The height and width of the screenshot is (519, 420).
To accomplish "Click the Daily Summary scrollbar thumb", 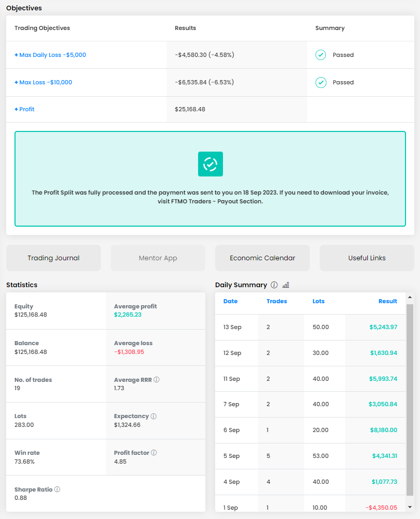I will point(410,399).
